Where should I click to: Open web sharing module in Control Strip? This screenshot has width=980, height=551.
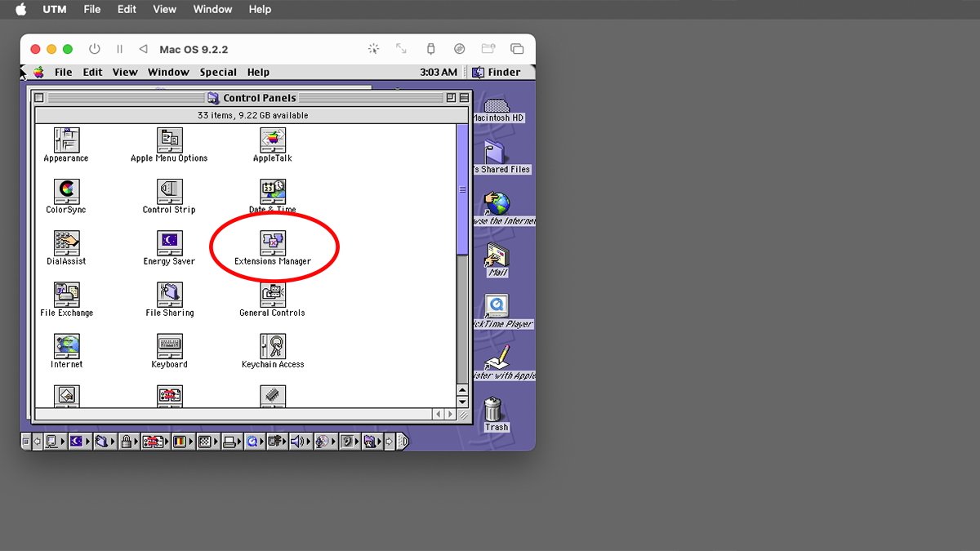(372, 442)
